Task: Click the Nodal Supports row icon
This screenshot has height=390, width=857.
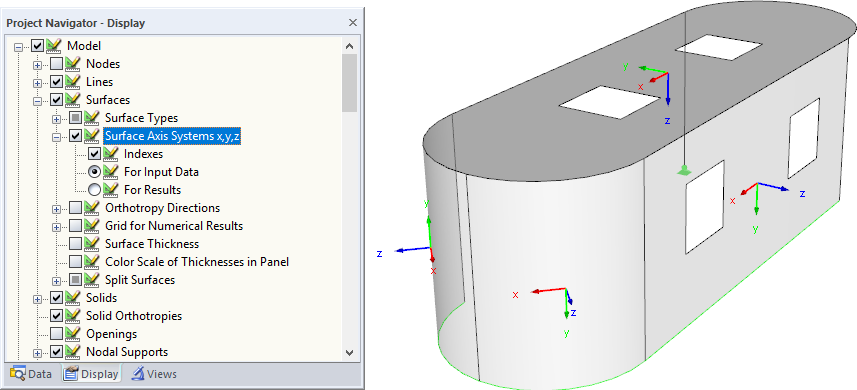Action: (x=73, y=352)
